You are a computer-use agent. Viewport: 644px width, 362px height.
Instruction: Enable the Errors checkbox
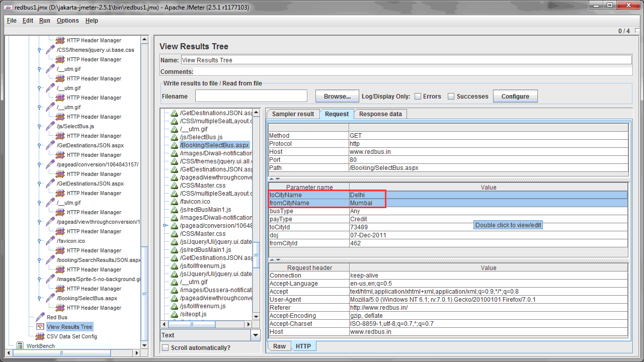418,97
